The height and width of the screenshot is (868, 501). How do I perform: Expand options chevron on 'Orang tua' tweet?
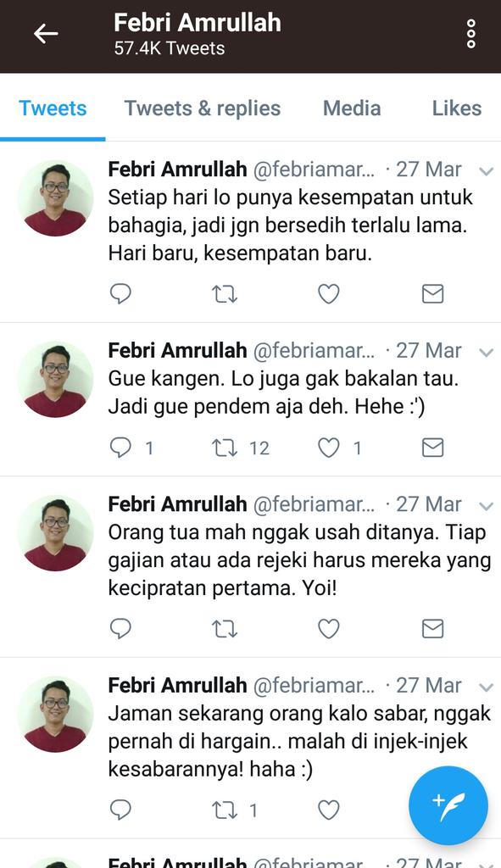pos(486,507)
